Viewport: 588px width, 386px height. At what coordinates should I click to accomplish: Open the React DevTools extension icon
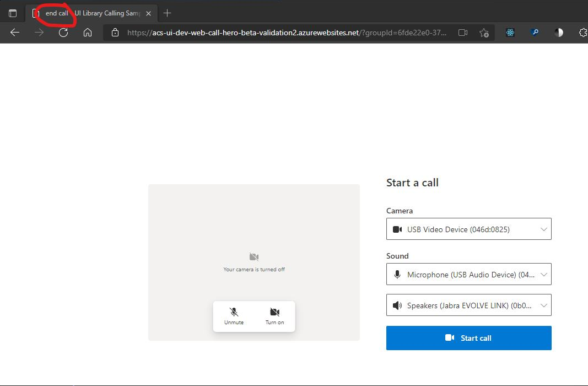point(510,33)
